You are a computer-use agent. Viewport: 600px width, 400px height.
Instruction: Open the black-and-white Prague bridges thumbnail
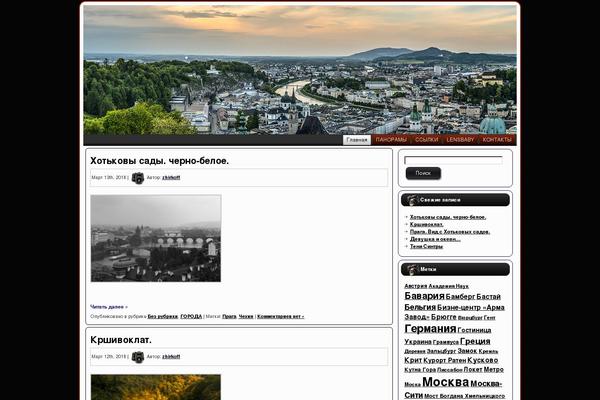click(x=156, y=238)
